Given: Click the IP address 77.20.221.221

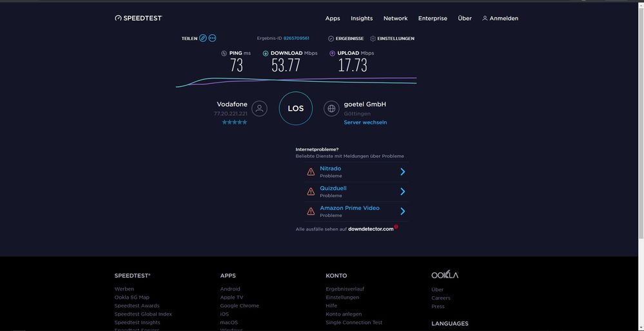Looking at the screenshot, I should coord(230,113).
